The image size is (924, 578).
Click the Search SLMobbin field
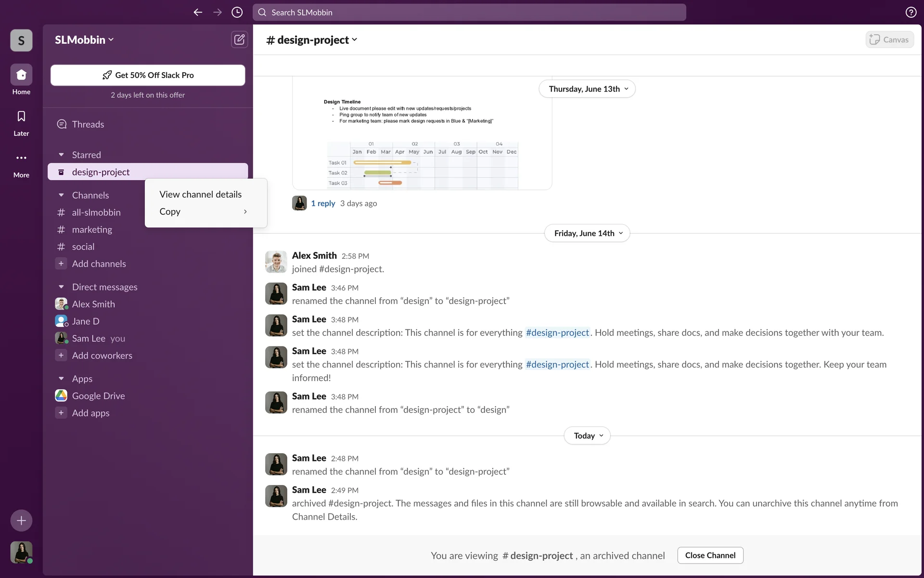click(x=469, y=13)
